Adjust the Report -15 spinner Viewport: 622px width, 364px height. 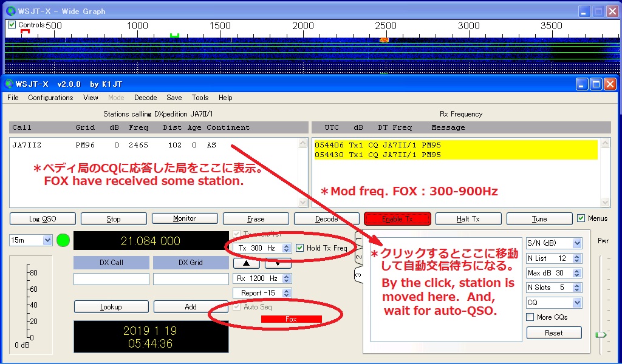click(x=287, y=293)
